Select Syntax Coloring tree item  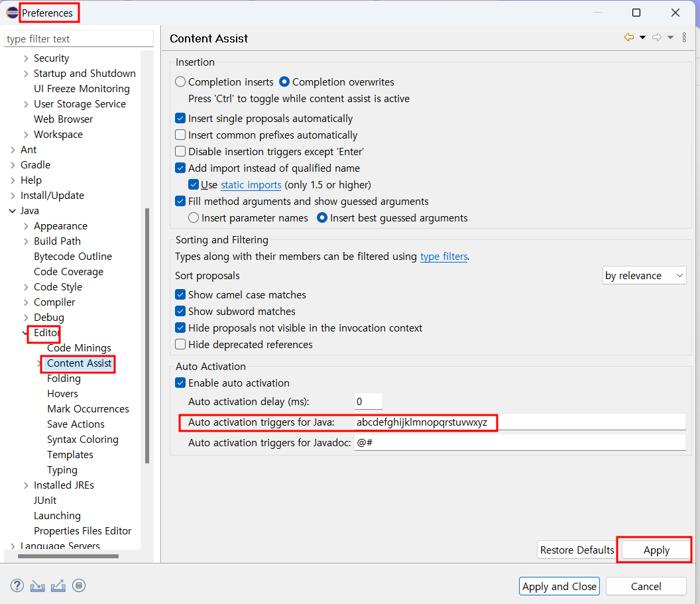click(x=83, y=440)
